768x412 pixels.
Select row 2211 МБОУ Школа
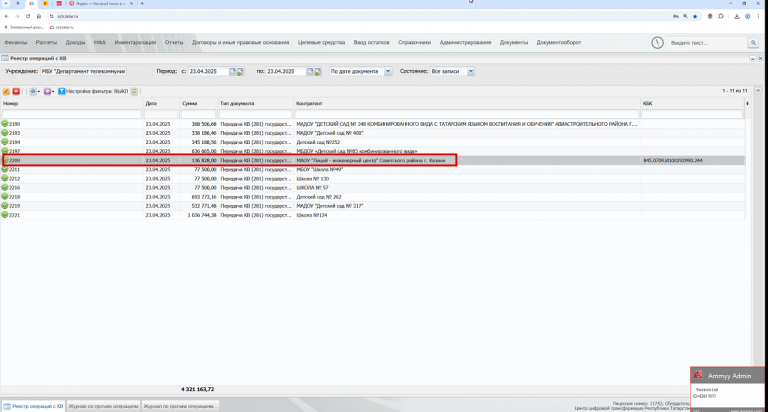(373, 170)
